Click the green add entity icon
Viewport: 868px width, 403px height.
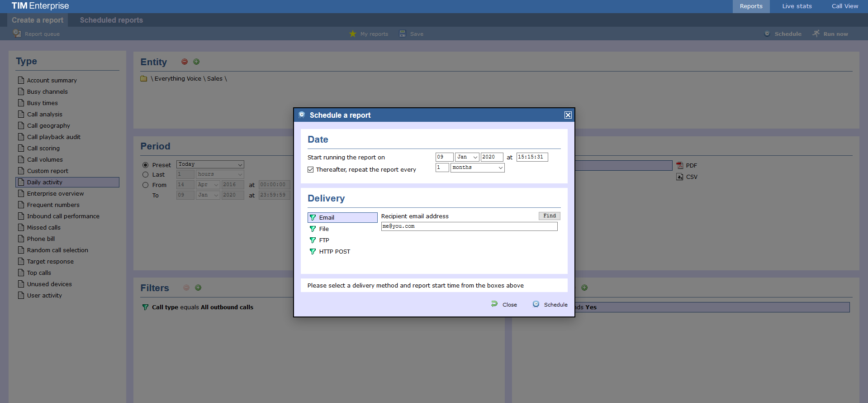pyautogui.click(x=196, y=62)
